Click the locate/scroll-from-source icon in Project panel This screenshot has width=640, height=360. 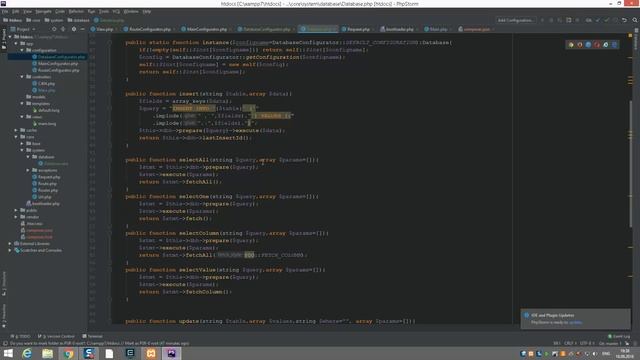coord(54,29)
